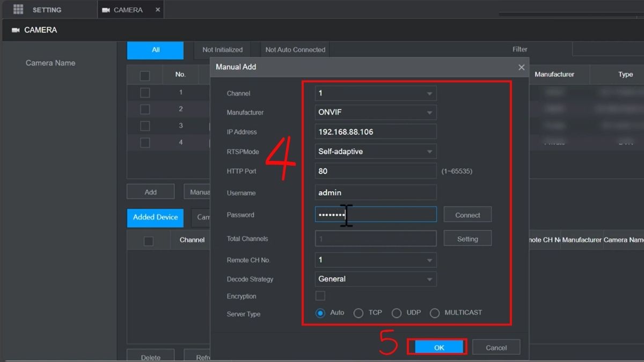Close the Manual Add dialog
The image size is (644, 362).
click(x=521, y=67)
